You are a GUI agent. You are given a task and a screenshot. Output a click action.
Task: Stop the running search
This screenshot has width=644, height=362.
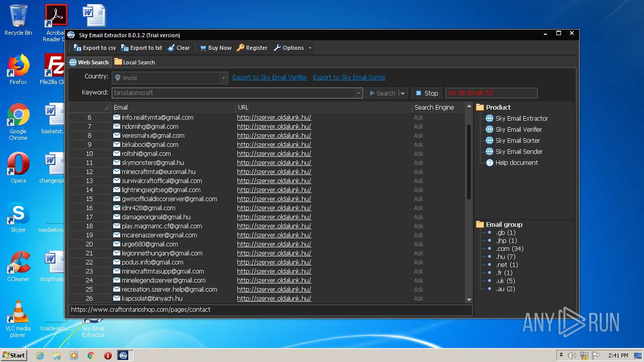click(427, 93)
